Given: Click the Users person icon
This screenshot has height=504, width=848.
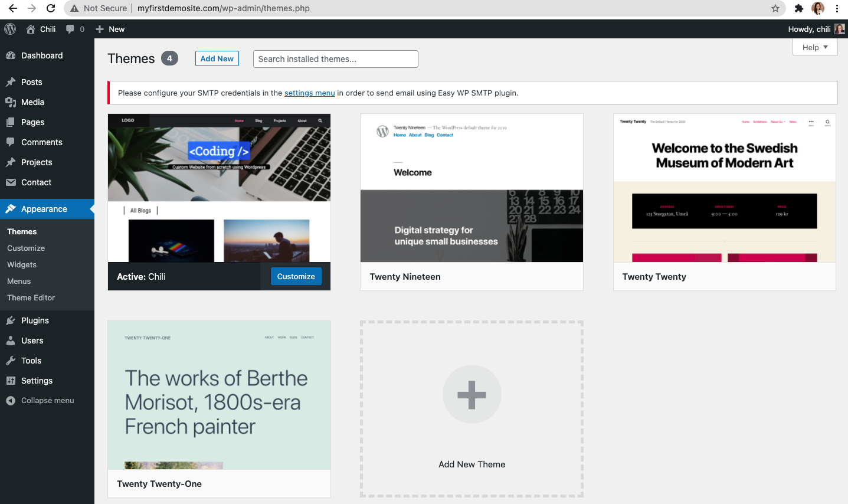Looking at the screenshot, I should point(11,341).
